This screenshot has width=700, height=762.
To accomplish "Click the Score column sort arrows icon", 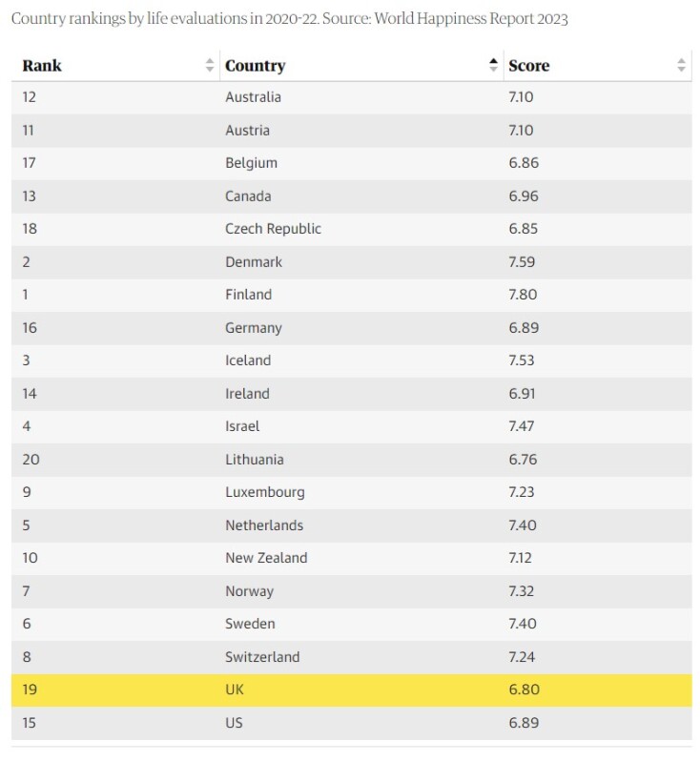I will (x=681, y=66).
